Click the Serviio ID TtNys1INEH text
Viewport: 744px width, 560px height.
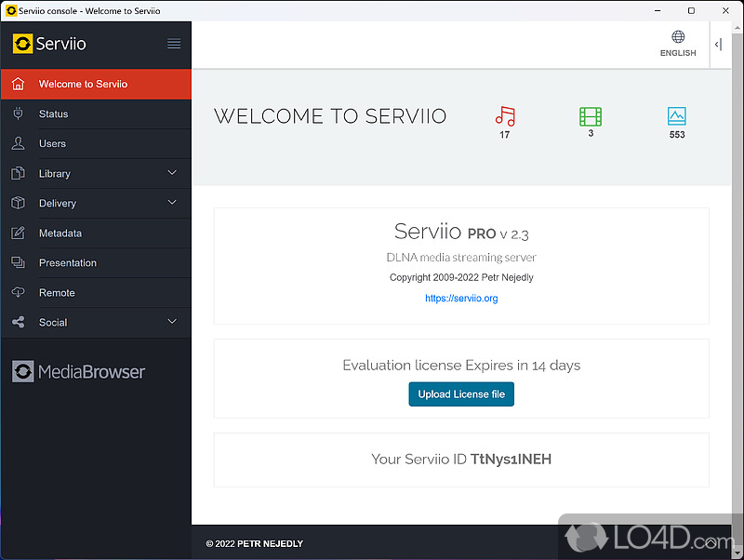click(x=461, y=459)
